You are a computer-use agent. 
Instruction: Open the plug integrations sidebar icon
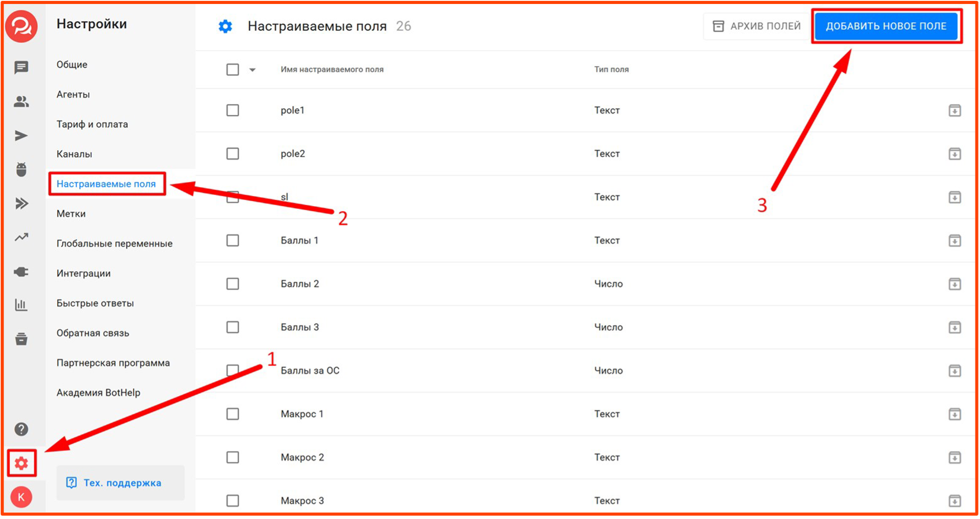(21, 272)
